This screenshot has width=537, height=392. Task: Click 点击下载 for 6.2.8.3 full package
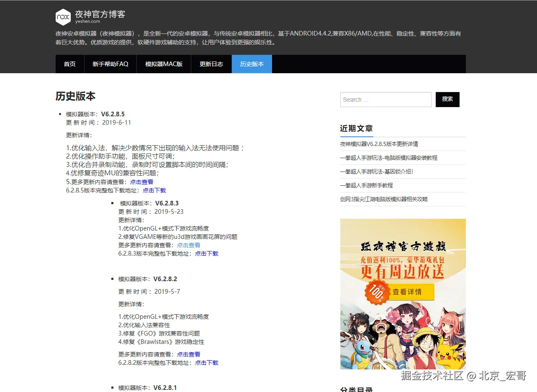coord(206,254)
